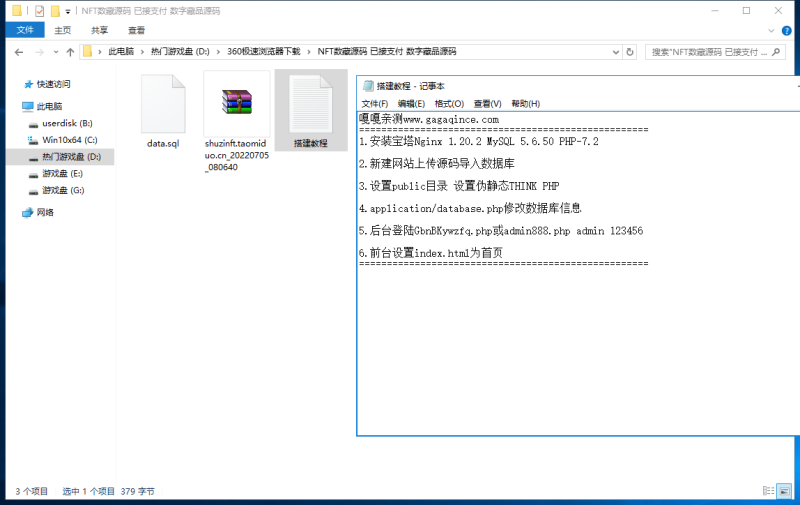Image resolution: width=800 pixels, height=505 pixels.
Task: Click the NFT数藏源码 breadcrumb segment
Action: [x=387, y=52]
